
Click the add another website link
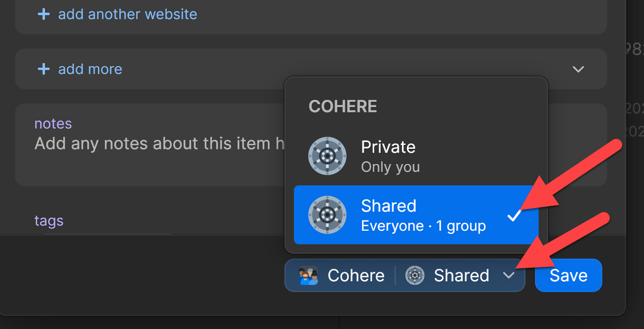(128, 14)
